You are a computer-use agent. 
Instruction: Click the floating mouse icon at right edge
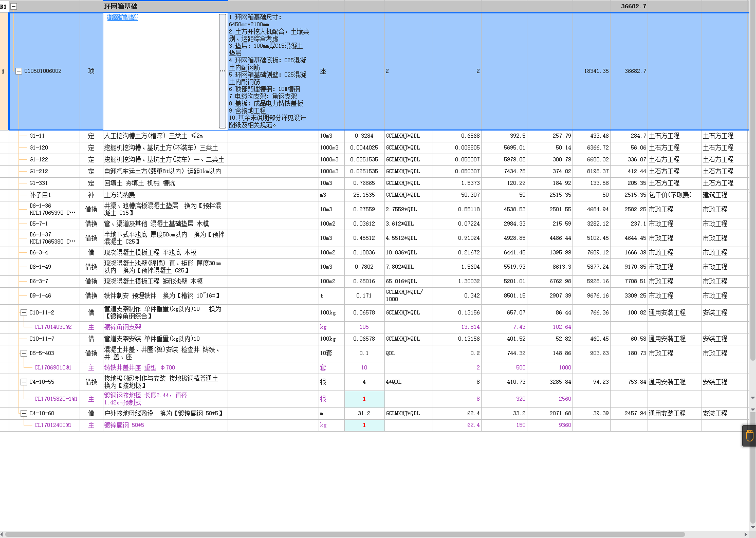pyautogui.click(x=749, y=436)
